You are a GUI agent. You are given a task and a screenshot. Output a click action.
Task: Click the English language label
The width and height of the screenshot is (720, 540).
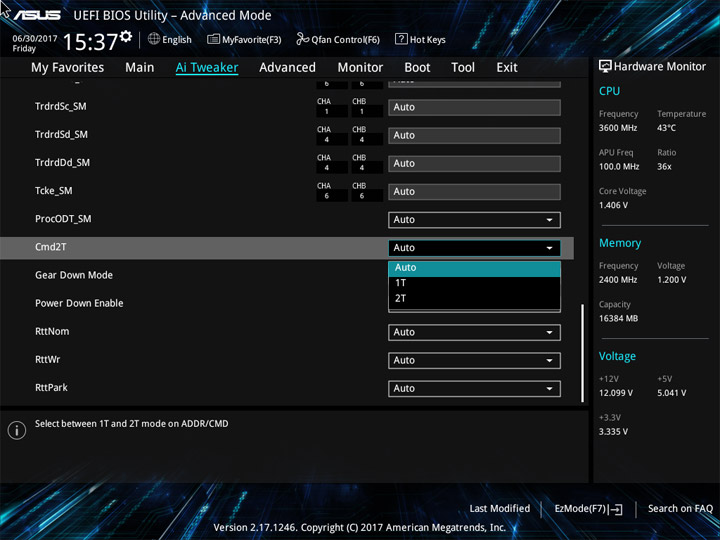177,40
